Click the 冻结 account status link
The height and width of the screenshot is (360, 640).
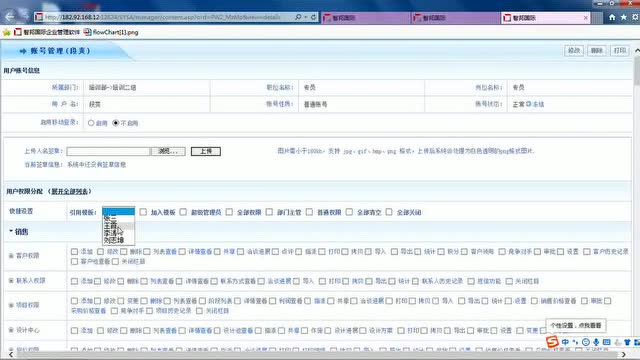click(x=538, y=104)
